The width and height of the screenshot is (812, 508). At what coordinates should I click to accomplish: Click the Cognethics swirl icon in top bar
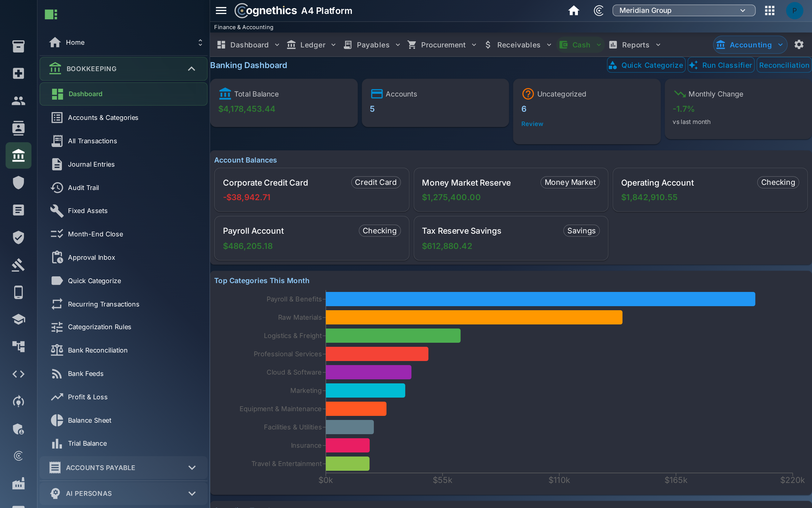(x=599, y=10)
